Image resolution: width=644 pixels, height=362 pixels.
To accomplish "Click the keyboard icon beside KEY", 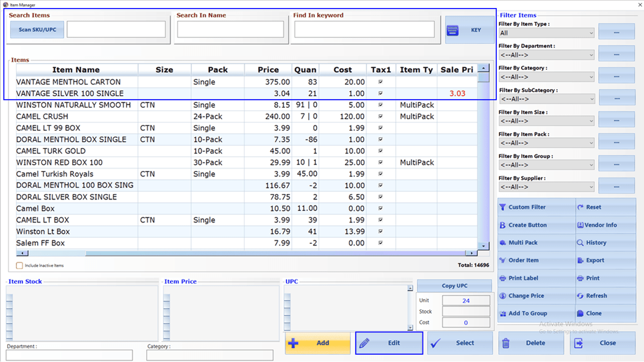I will (x=452, y=30).
